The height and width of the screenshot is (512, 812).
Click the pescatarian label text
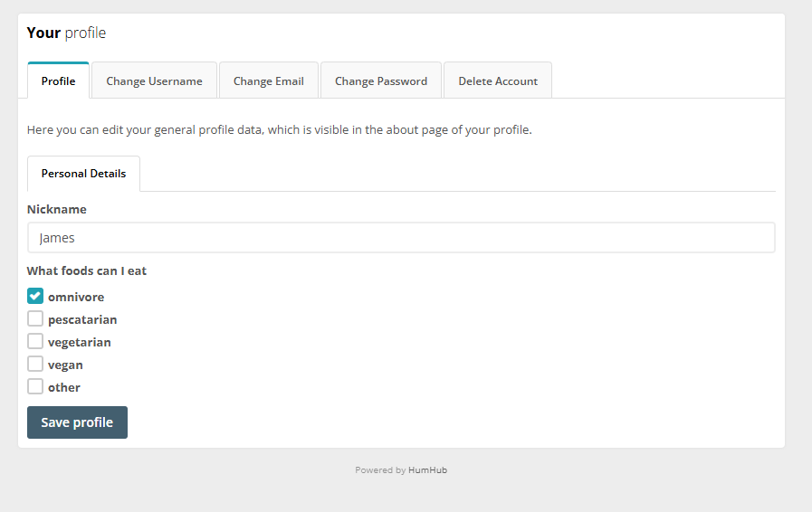[82, 319]
